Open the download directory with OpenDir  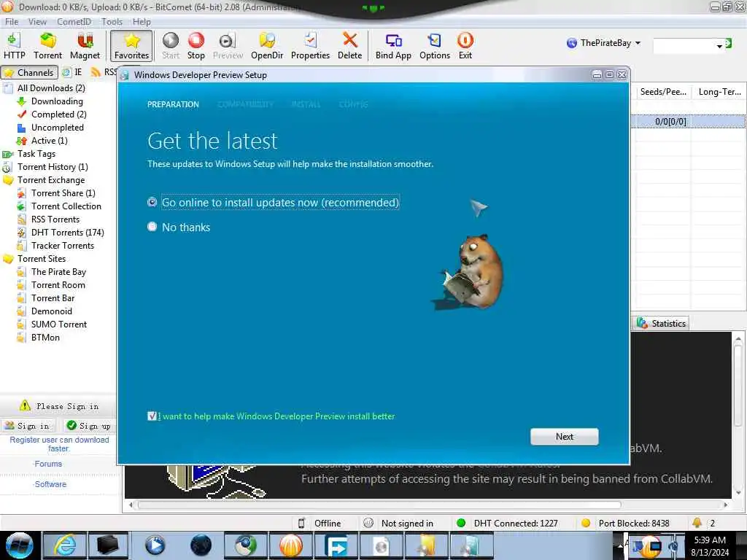click(267, 46)
